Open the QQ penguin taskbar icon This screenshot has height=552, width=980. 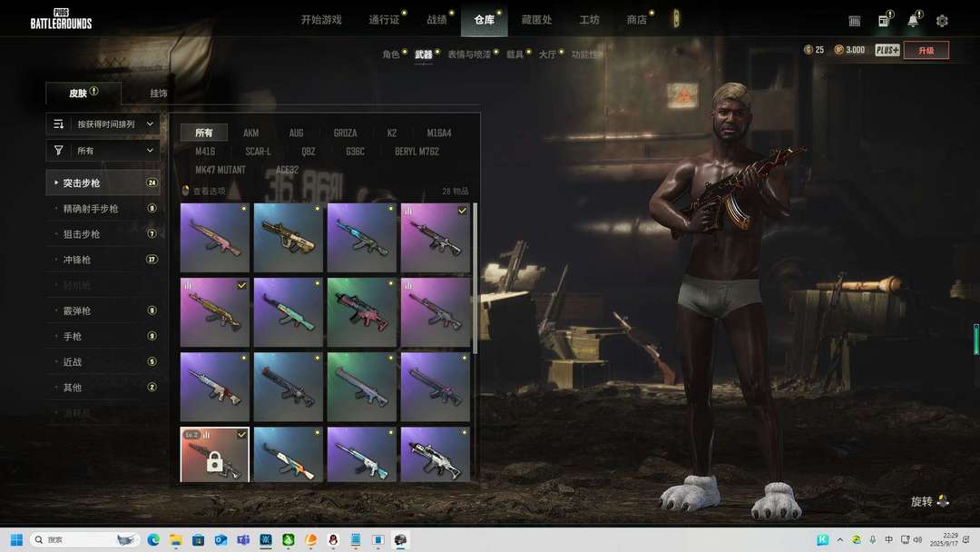click(333, 539)
